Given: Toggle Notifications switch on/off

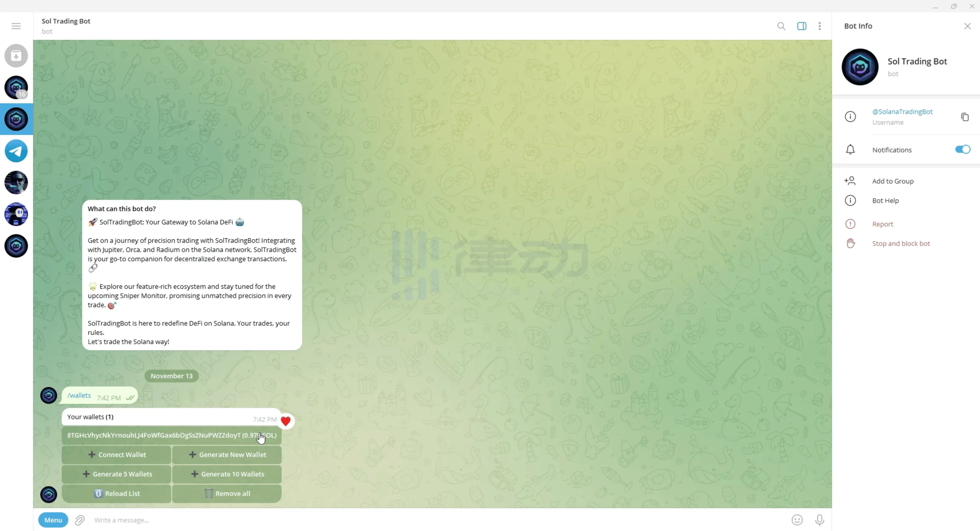Looking at the screenshot, I should point(962,150).
